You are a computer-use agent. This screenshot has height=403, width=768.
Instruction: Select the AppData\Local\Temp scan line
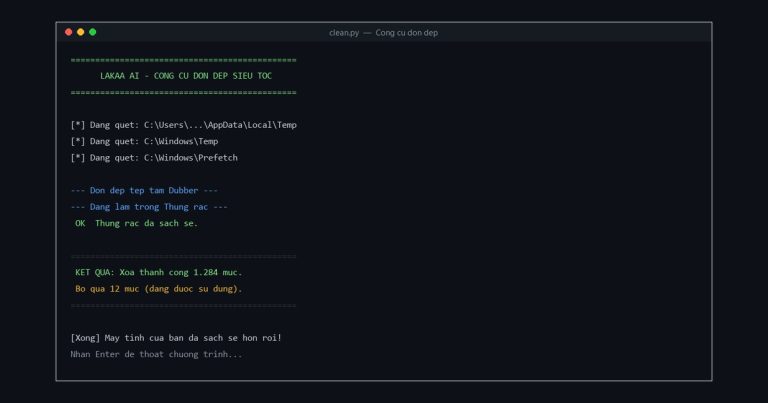[x=184, y=125]
